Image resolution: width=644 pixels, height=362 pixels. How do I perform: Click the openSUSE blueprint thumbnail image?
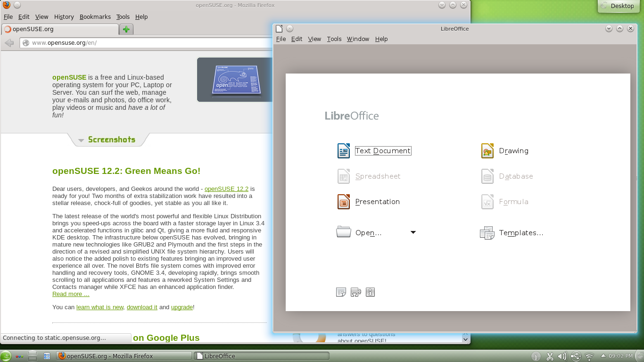point(235,80)
